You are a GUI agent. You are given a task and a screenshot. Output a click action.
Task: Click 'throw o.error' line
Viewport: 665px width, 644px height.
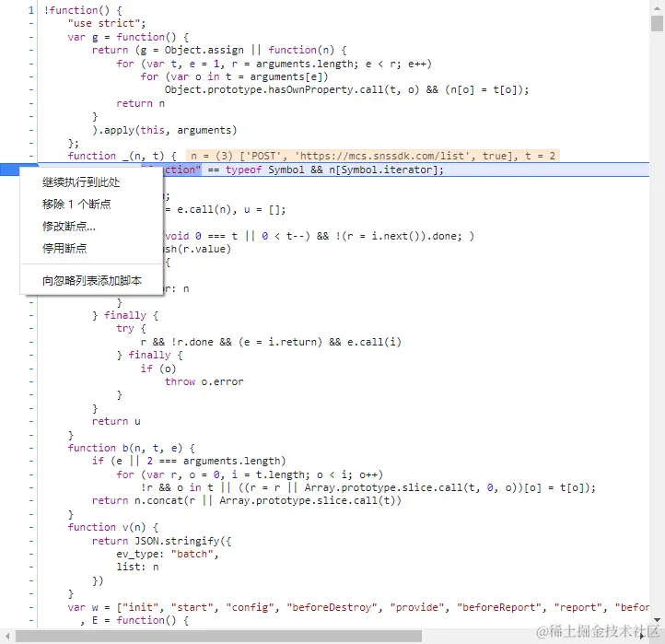(204, 381)
